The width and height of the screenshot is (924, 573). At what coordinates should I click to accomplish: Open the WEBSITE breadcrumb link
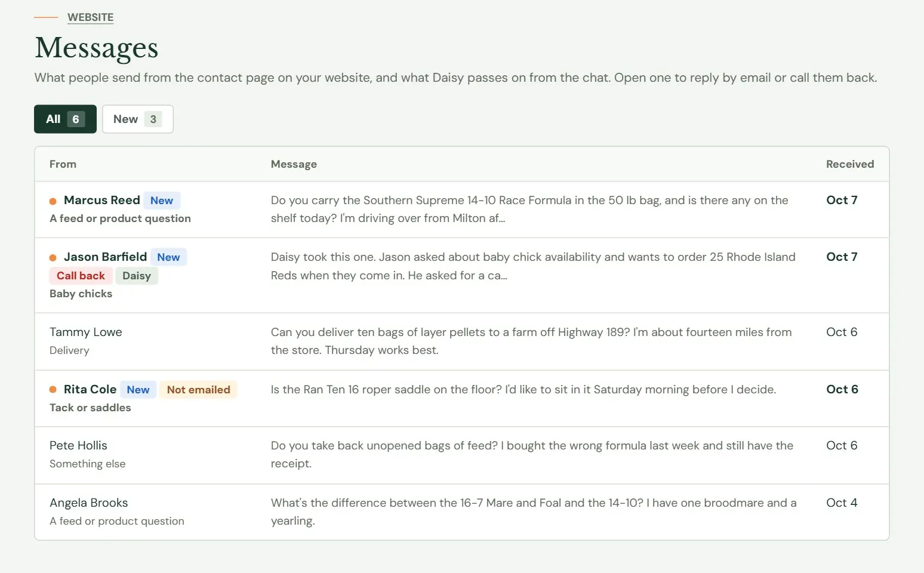90,17
